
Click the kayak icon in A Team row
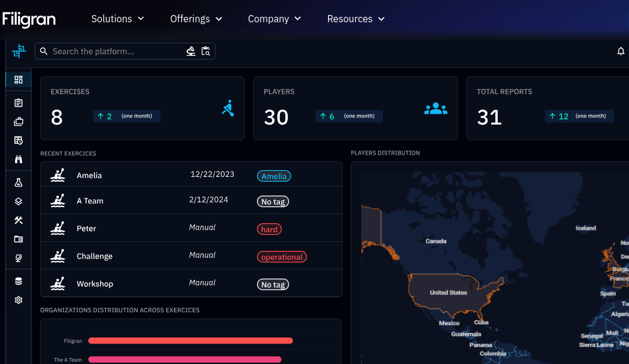coord(58,200)
